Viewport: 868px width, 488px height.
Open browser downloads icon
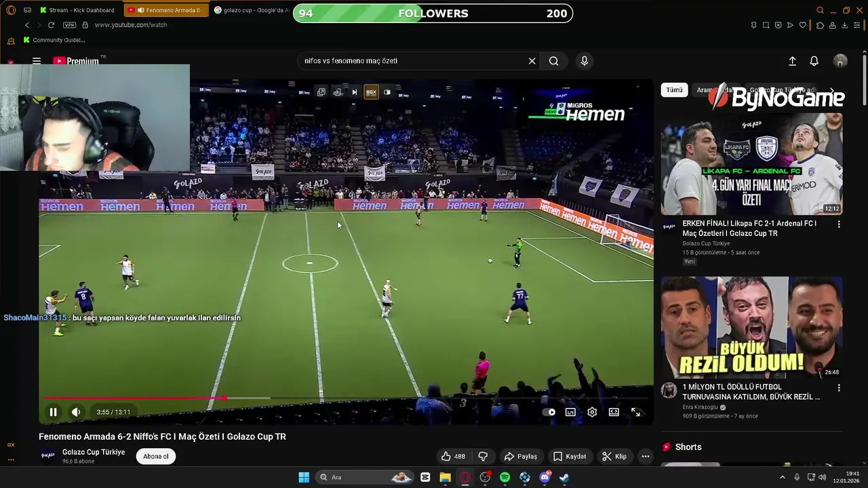point(844,25)
